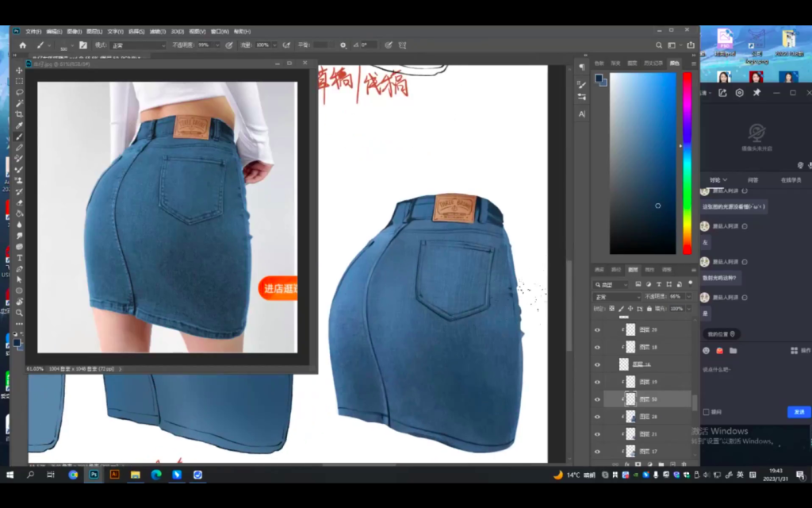Enable the 提问 checkbox in chat
The height and width of the screenshot is (508, 812).
pyautogui.click(x=707, y=412)
